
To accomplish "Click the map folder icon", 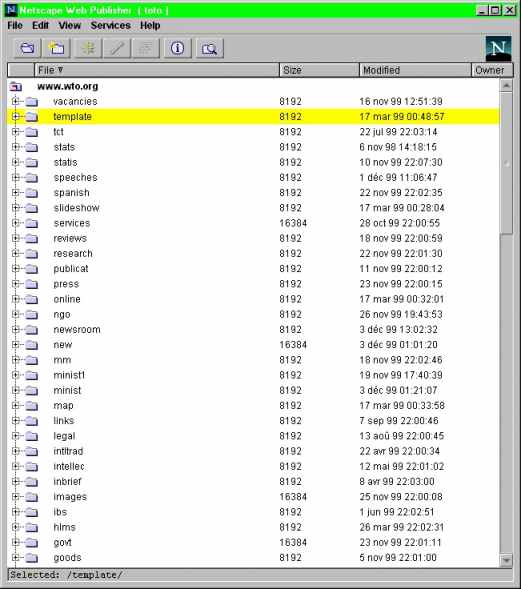I will (32, 406).
